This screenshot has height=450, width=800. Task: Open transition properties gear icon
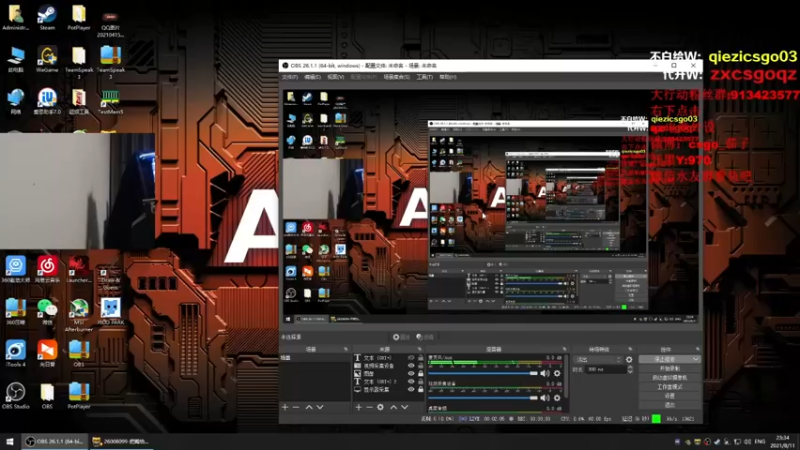click(629, 360)
